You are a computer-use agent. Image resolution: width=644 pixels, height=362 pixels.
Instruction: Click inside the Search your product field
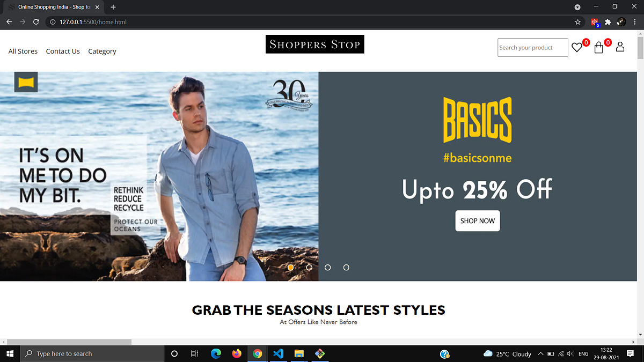tap(532, 47)
